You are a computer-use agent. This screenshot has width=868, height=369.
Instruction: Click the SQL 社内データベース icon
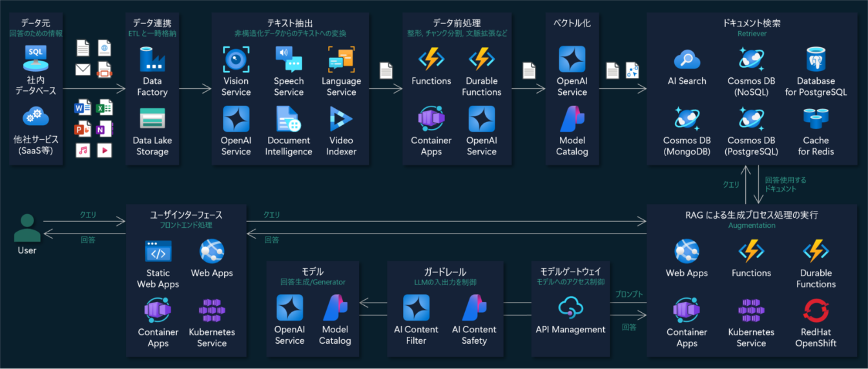pos(36,57)
